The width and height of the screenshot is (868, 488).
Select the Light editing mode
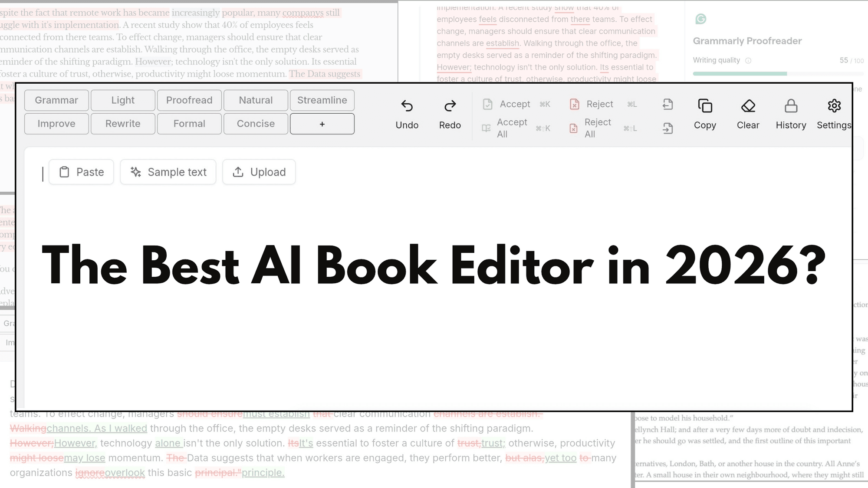123,100
